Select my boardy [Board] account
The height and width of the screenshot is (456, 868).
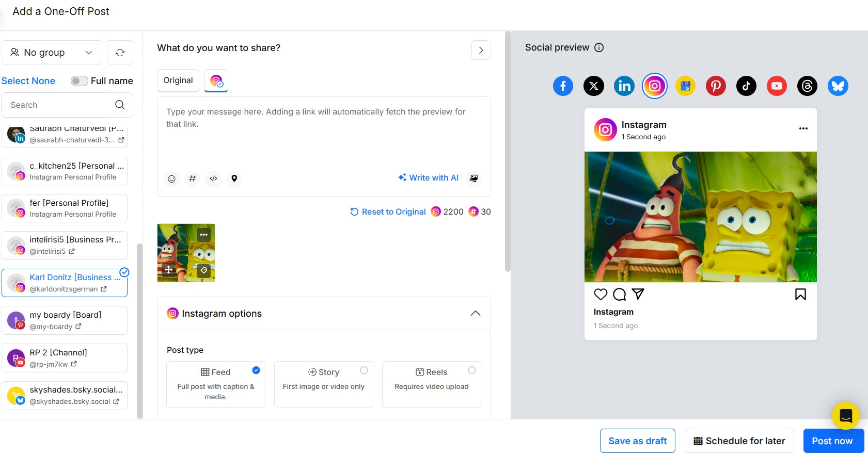[x=65, y=320]
